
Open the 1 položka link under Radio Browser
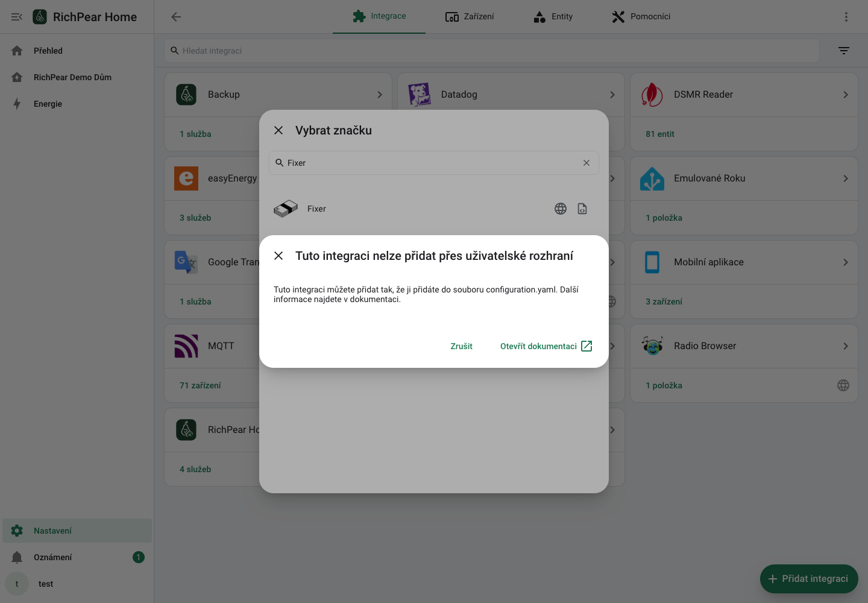point(664,385)
